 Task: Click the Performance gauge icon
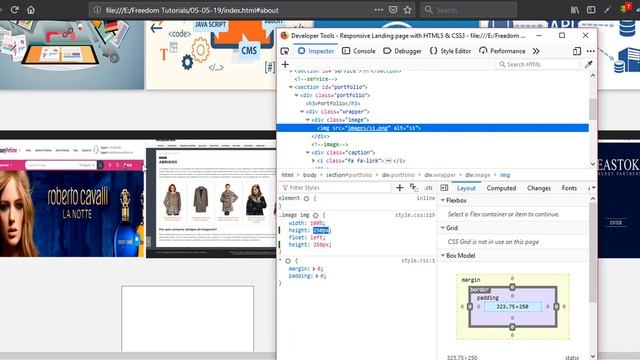483,51
